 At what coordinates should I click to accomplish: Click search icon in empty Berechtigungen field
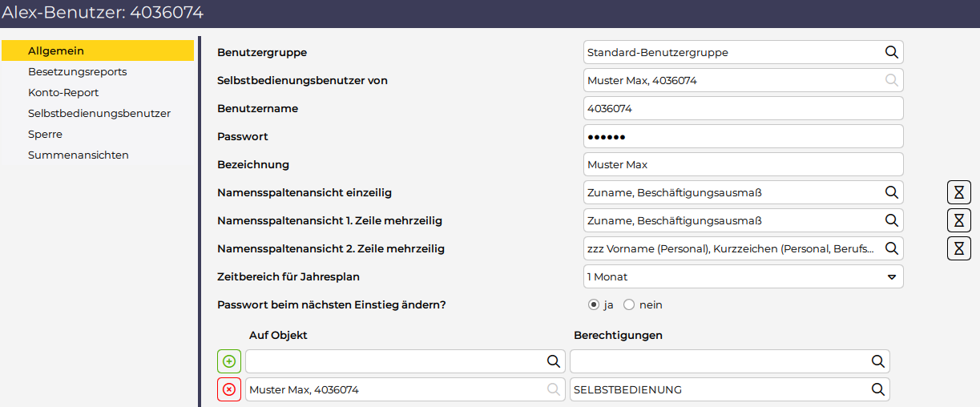point(877,361)
